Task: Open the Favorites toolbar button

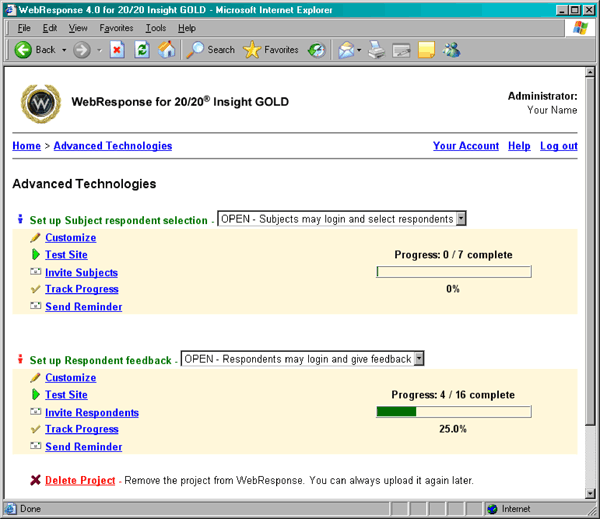Action: [270, 50]
